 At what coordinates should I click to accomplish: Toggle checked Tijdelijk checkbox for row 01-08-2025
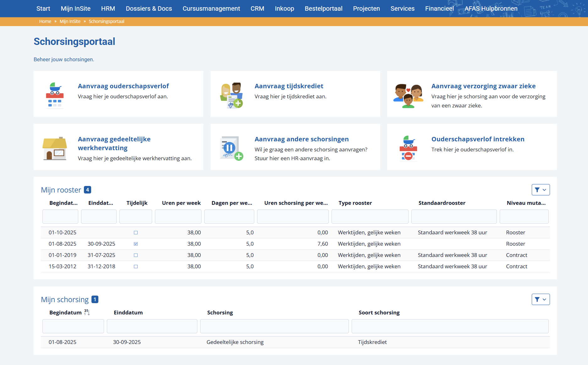136,244
